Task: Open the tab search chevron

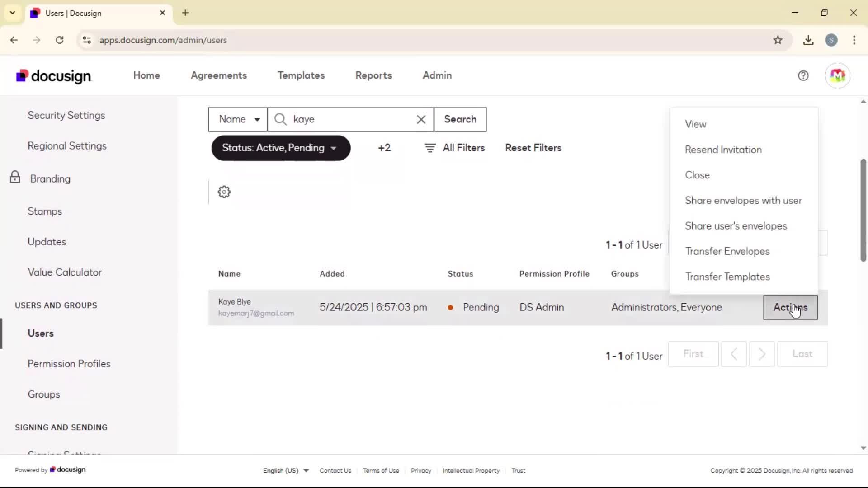Action: (13, 13)
